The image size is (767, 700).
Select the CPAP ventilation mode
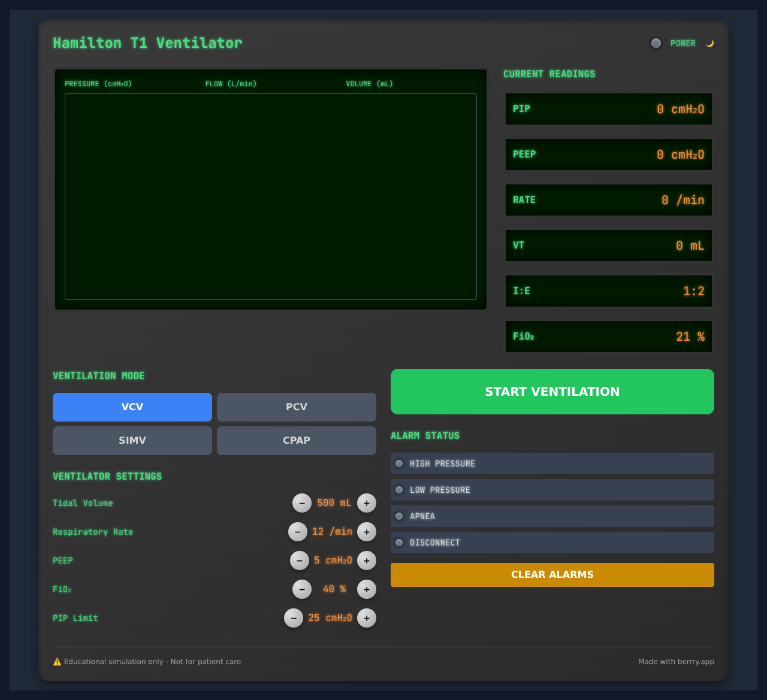pyautogui.click(x=296, y=440)
